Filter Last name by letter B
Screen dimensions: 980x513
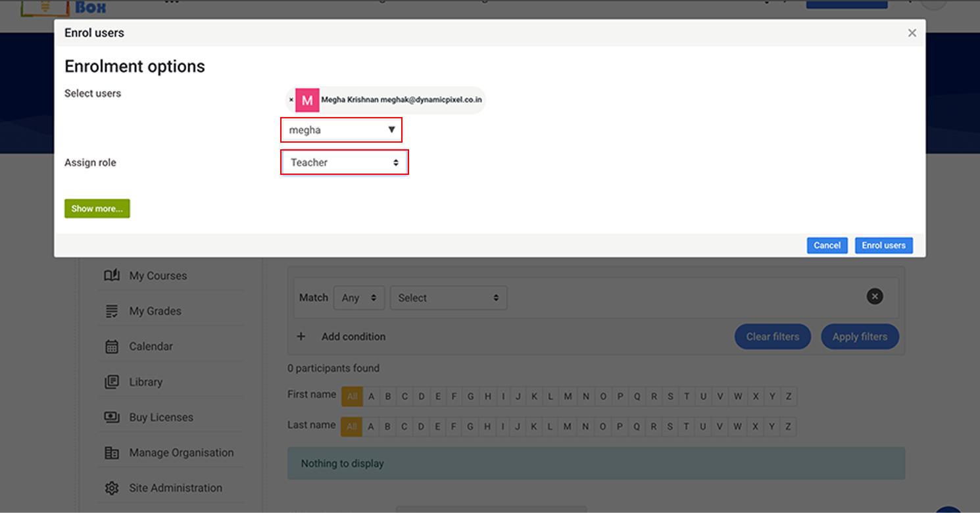click(x=388, y=427)
